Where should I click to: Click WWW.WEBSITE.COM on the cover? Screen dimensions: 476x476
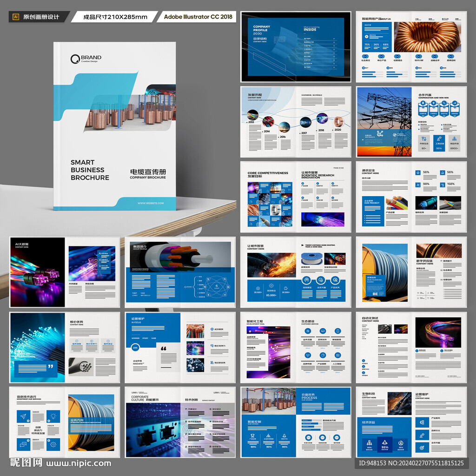tap(151, 203)
